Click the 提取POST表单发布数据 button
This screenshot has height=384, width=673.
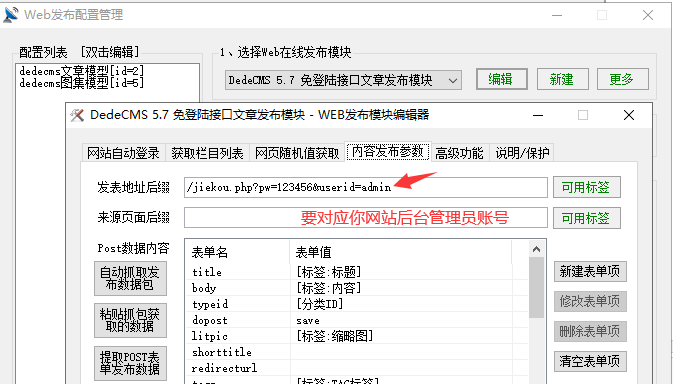(x=130, y=363)
